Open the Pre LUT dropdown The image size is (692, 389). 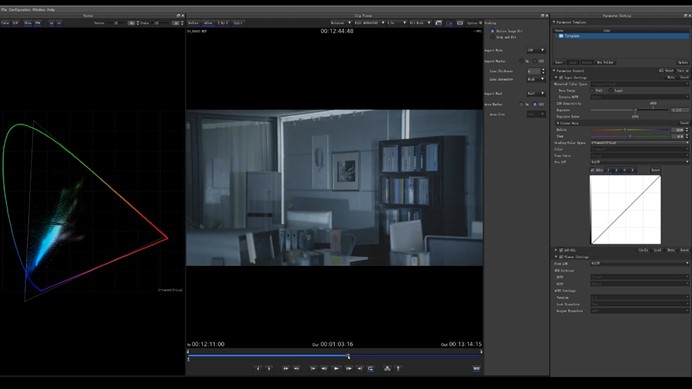tap(639, 162)
